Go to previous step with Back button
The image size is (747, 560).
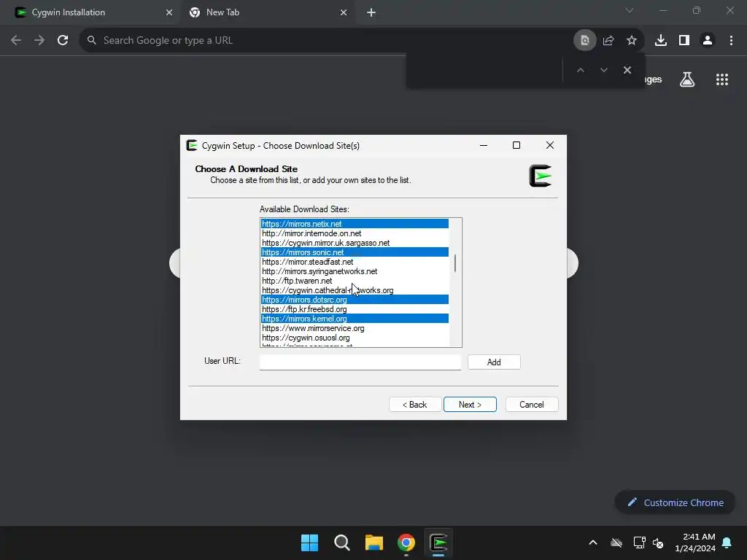415,404
